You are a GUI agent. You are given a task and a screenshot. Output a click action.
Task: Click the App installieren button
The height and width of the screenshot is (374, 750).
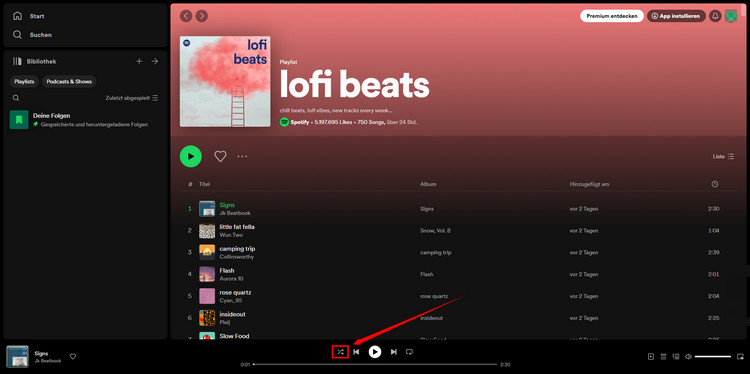(x=676, y=16)
